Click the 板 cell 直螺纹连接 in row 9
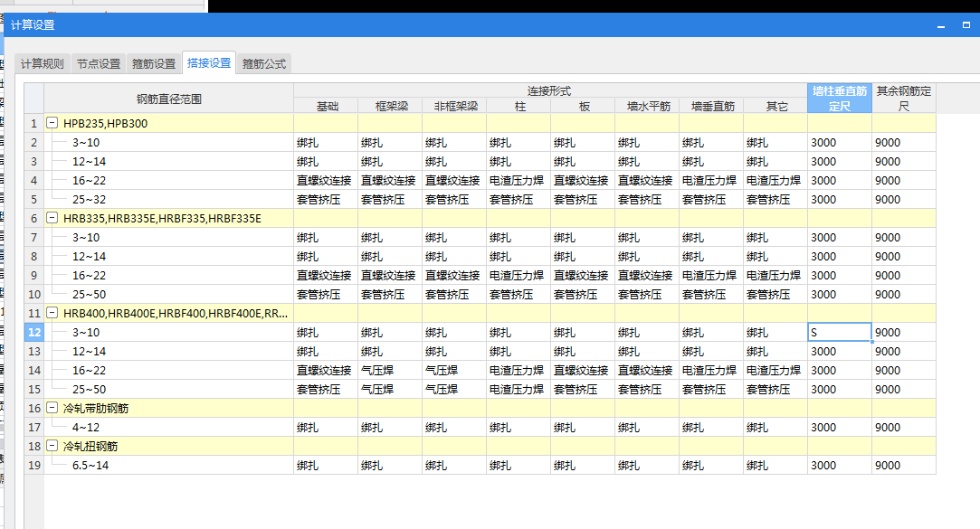 pyautogui.click(x=583, y=276)
